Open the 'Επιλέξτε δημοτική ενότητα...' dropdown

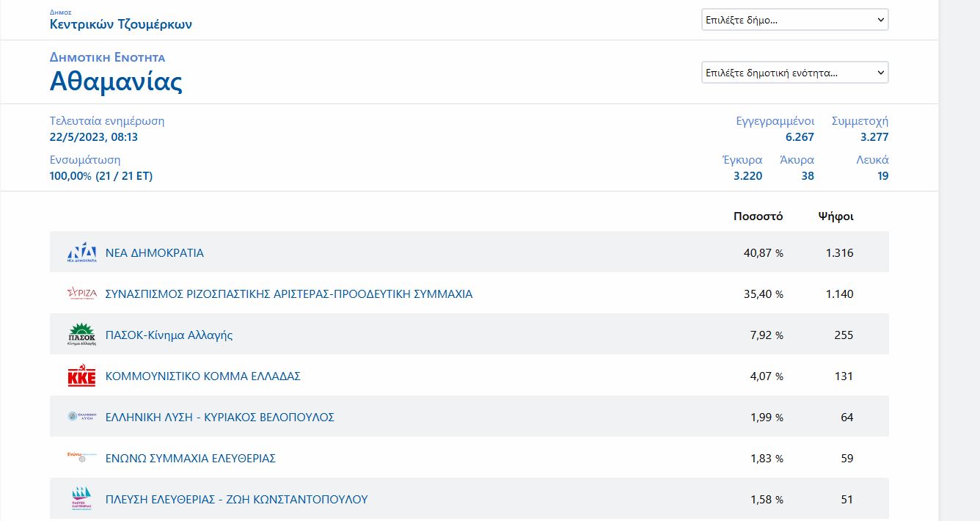point(794,73)
